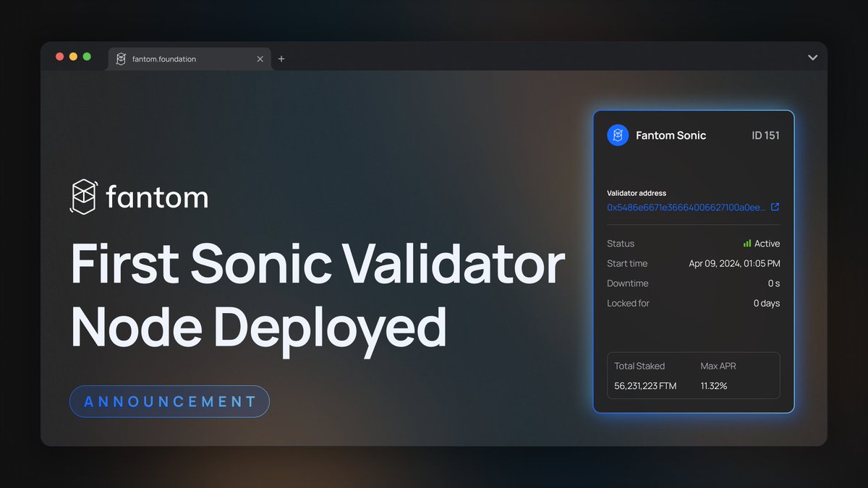Viewport: 868px width, 488px height.
Task: Click start time Apr 09, 2024, 01:05 PM
Action: click(734, 264)
